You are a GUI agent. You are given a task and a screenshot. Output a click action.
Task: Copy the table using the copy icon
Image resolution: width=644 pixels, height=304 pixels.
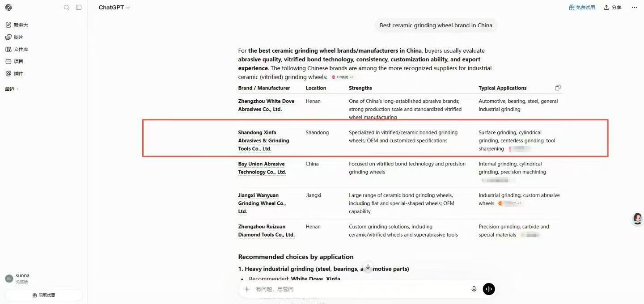click(x=558, y=88)
